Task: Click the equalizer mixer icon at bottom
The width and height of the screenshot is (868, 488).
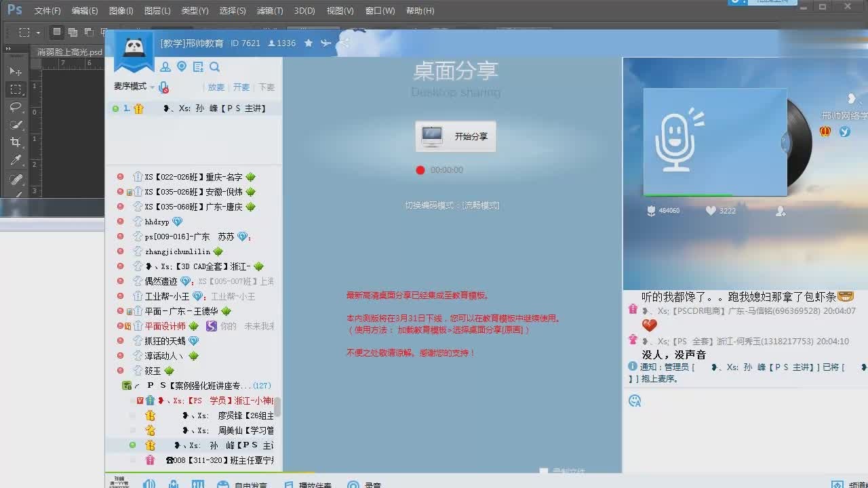Action: tap(198, 484)
